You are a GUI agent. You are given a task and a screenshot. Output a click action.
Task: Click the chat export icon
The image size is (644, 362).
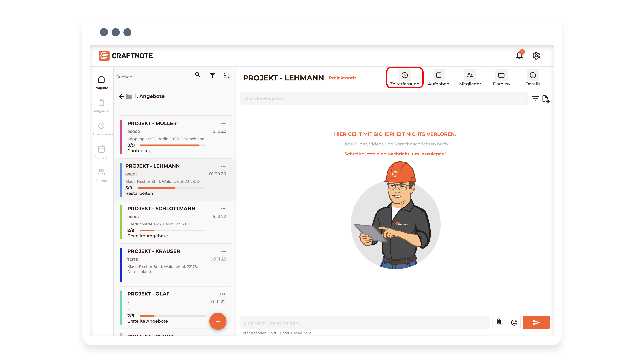[546, 99]
